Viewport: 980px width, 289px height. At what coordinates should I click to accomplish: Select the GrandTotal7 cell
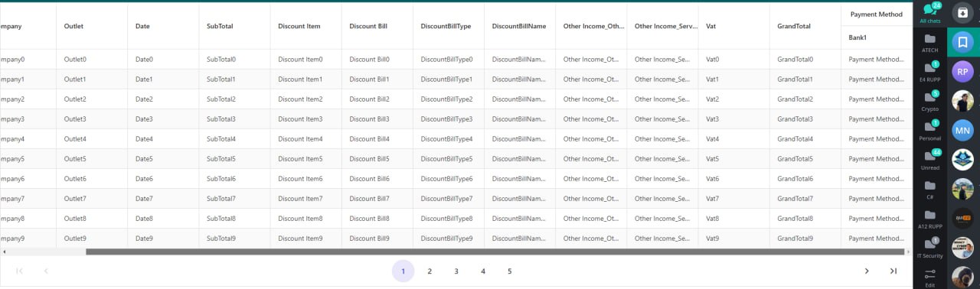(805, 198)
